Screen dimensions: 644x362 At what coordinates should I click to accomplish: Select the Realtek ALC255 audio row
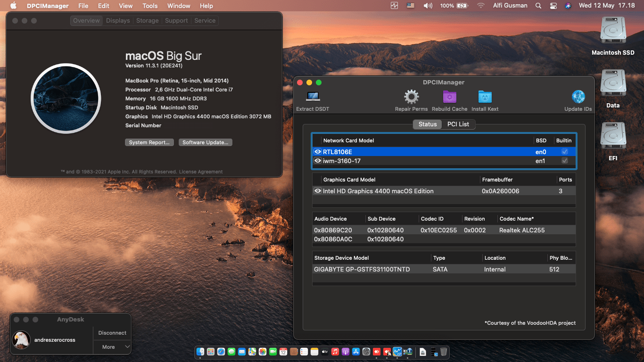[x=444, y=230]
